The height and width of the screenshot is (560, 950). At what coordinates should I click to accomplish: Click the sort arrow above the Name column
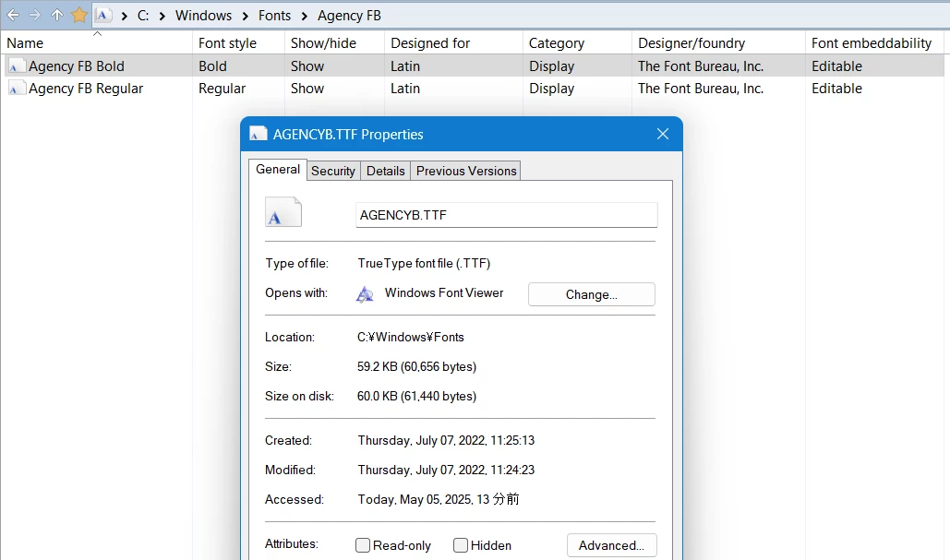tap(97, 34)
